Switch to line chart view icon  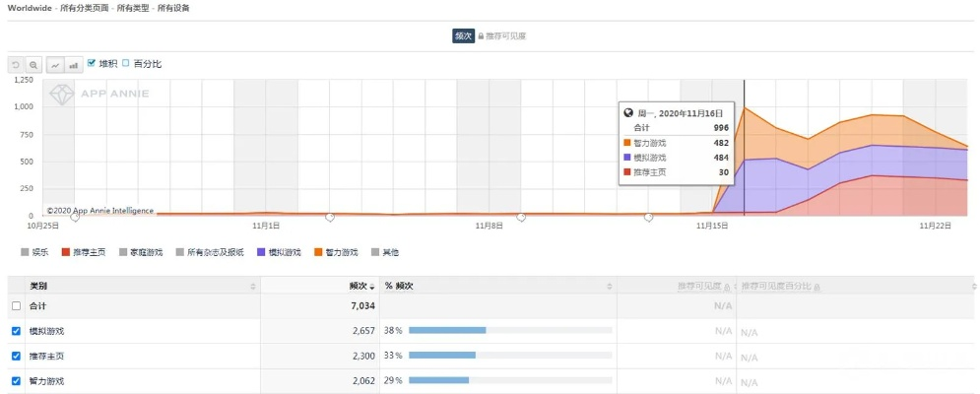coord(56,64)
